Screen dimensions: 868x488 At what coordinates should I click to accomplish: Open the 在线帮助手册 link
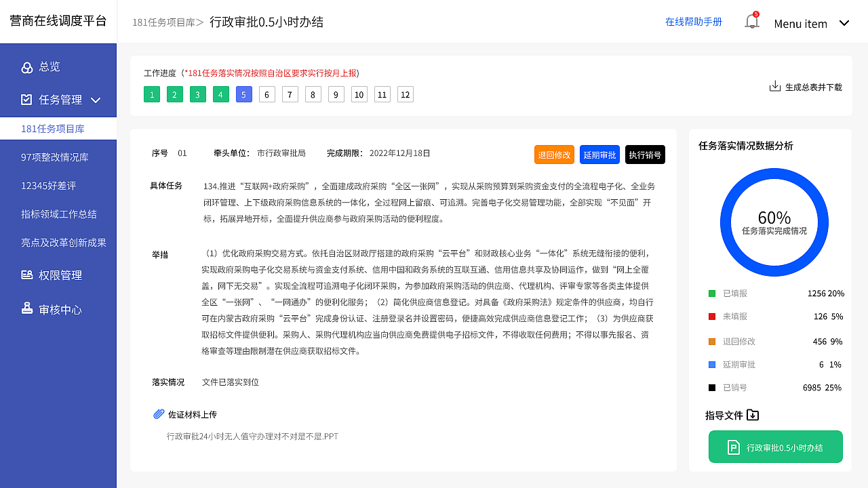pos(694,22)
